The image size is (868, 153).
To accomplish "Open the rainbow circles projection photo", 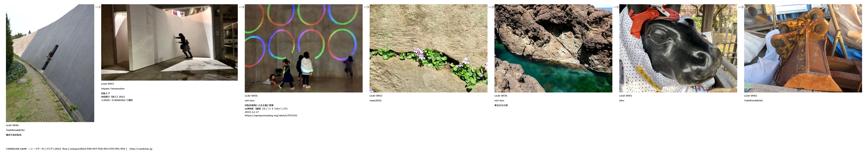I will point(304,48).
